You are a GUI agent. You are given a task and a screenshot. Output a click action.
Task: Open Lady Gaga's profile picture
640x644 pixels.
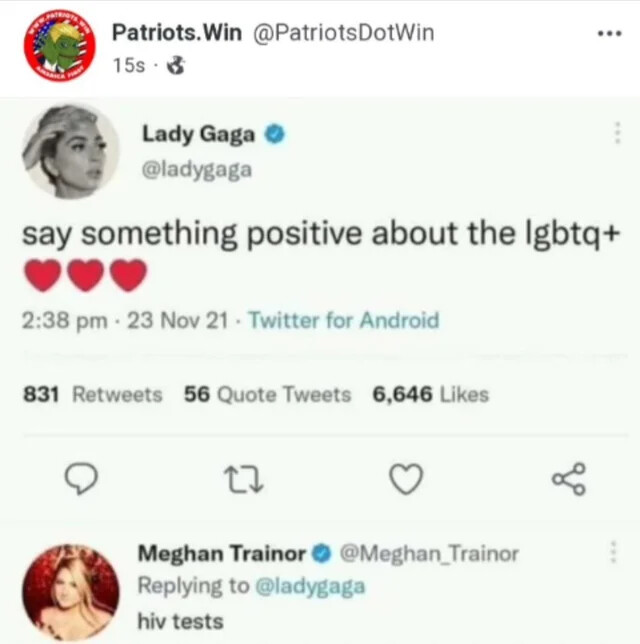71,151
